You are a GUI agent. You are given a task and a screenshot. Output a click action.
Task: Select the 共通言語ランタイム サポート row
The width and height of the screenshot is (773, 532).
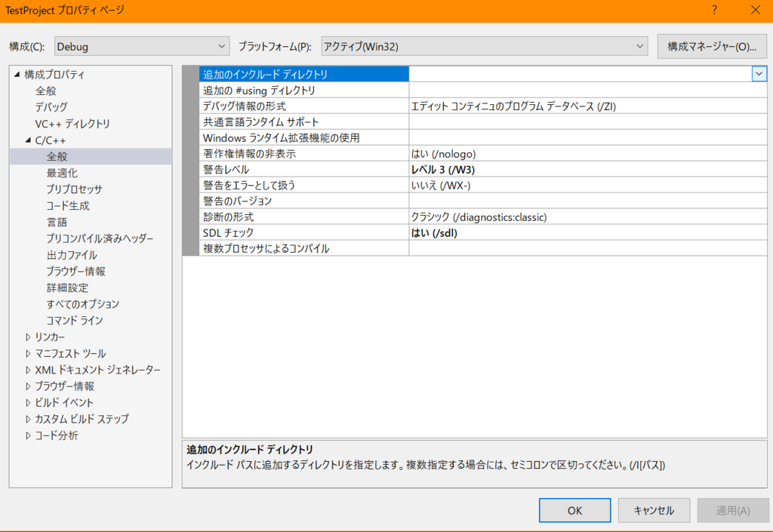(x=483, y=121)
